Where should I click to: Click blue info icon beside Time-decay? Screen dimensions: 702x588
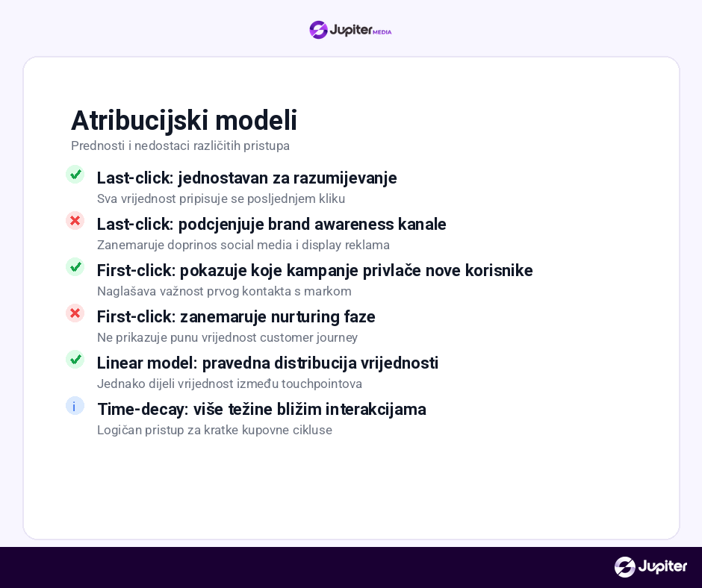point(75,406)
